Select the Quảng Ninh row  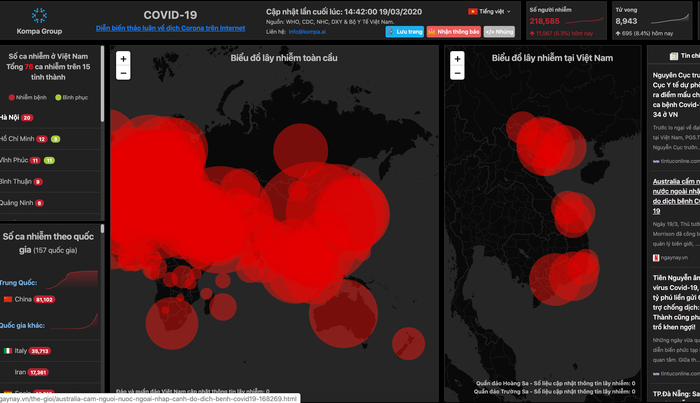[50, 203]
